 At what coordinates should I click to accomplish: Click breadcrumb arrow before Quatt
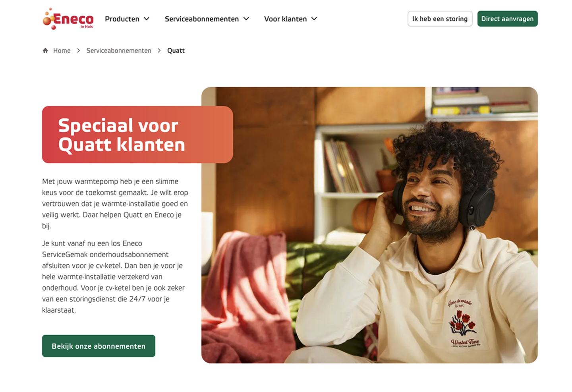[x=159, y=50]
